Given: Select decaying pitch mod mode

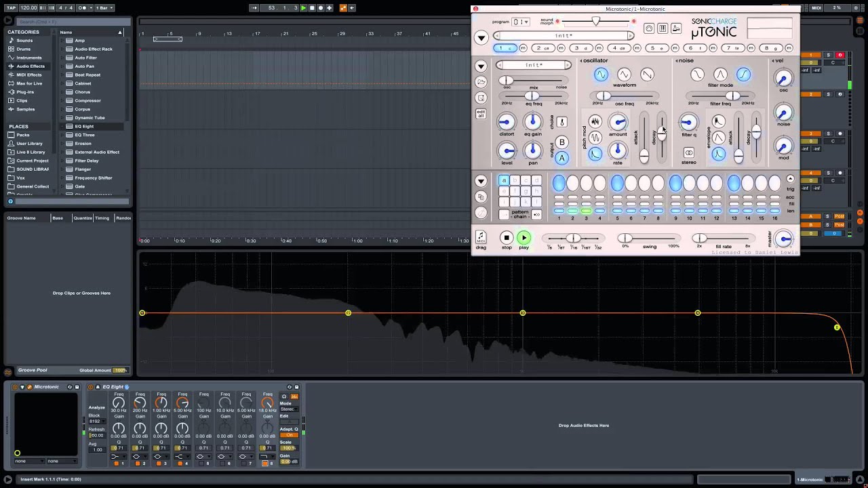Looking at the screenshot, I should pyautogui.click(x=595, y=154).
